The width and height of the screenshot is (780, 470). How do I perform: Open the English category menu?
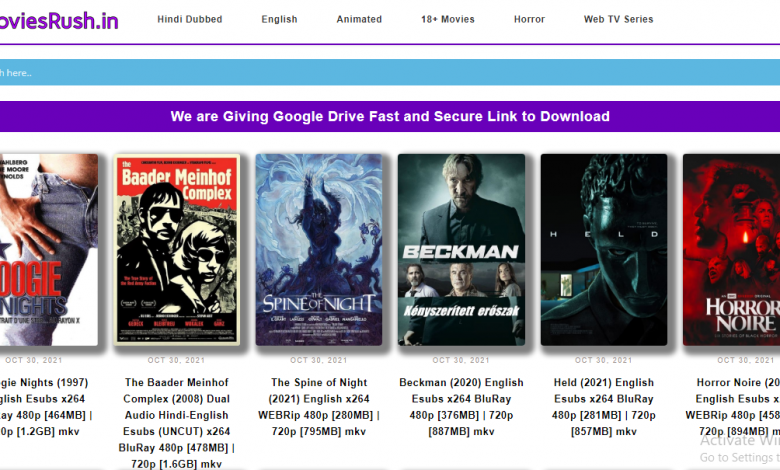pyautogui.click(x=279, y=19)
